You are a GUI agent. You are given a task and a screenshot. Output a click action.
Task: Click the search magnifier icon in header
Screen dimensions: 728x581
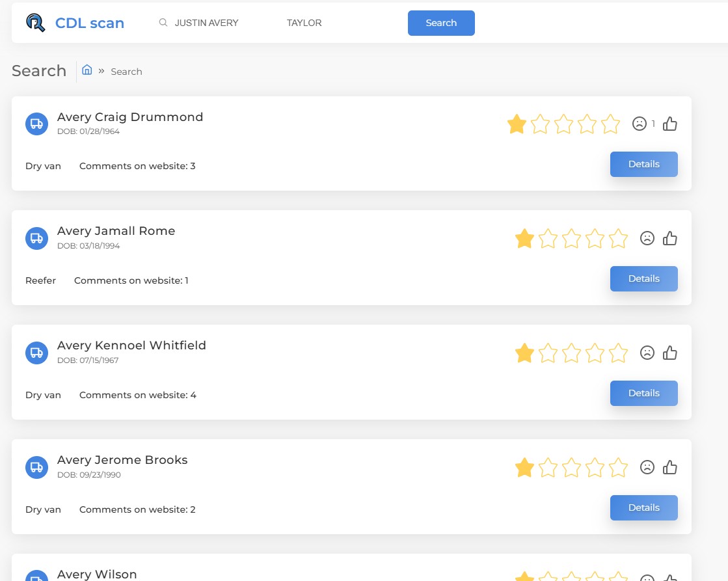163,23
